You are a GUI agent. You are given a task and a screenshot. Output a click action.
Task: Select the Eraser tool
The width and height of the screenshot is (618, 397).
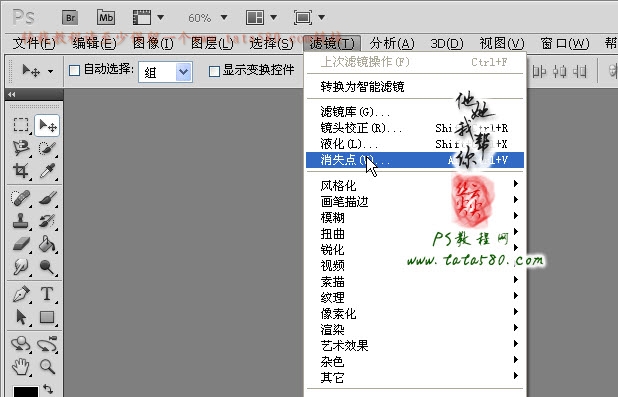[x=21, y=244]
